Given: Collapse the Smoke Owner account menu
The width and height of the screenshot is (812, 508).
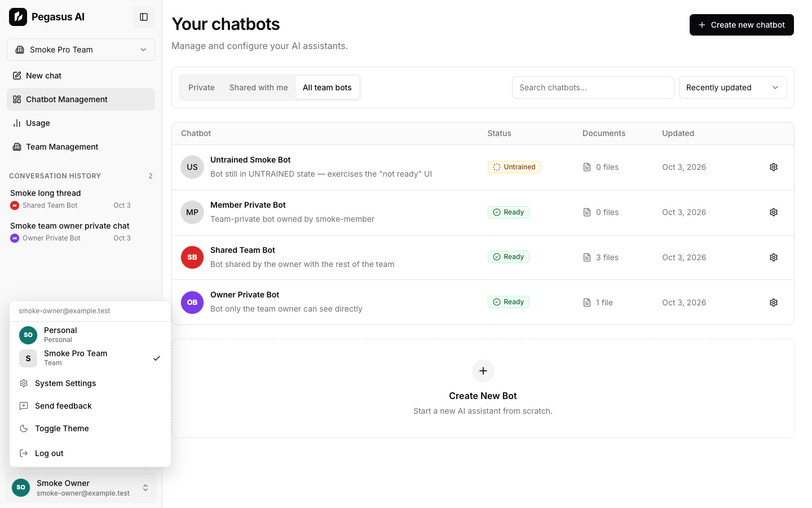Looking at the screenshot, I should (x=81, y=488).
